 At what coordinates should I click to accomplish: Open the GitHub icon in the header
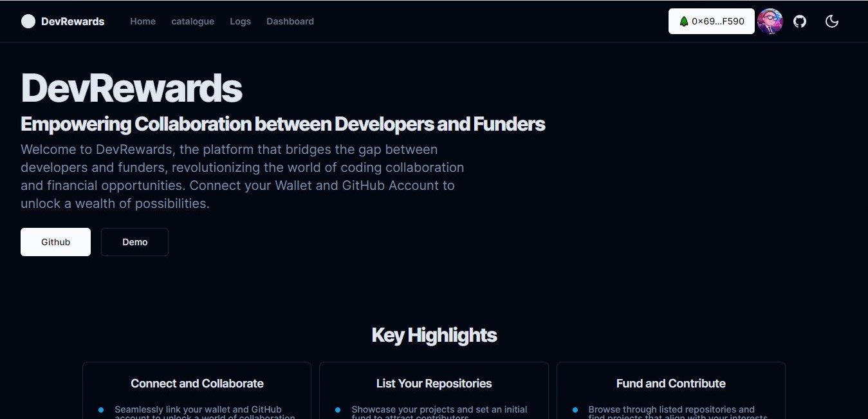(x=800, y=21)
